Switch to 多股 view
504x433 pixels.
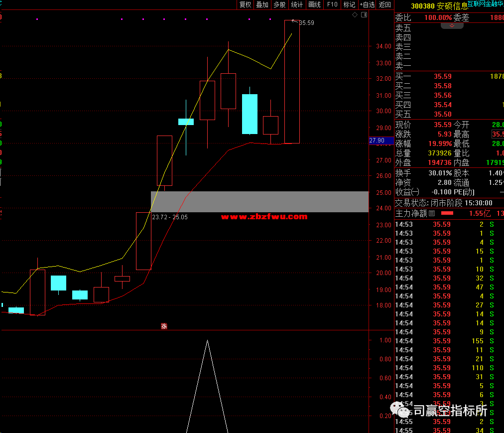coord(280,4)
